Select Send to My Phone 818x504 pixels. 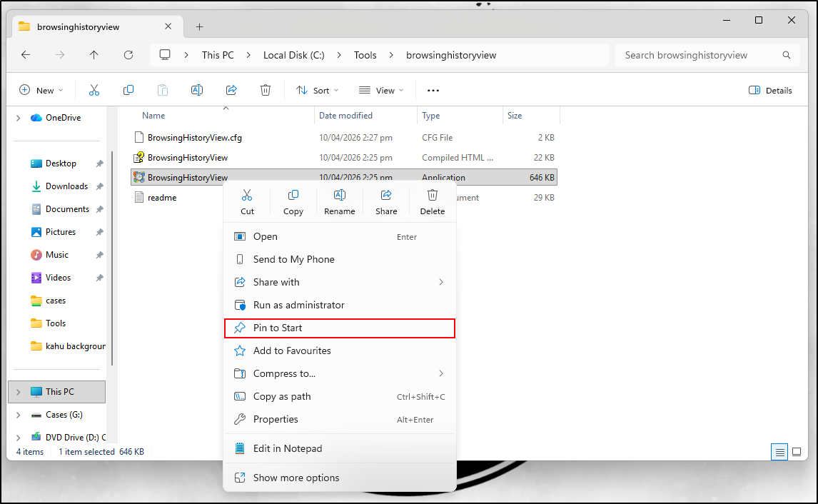click(x=340, y=259)
